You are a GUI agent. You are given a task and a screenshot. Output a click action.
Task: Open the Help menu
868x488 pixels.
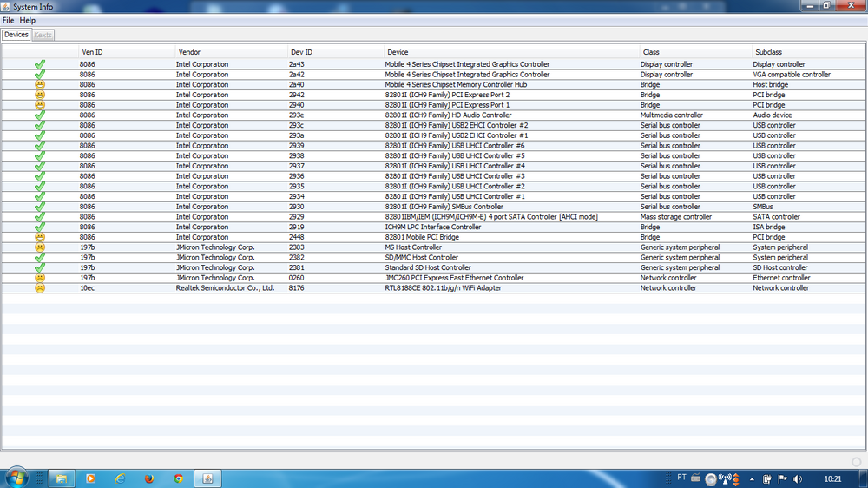click(x=28, y=20)
